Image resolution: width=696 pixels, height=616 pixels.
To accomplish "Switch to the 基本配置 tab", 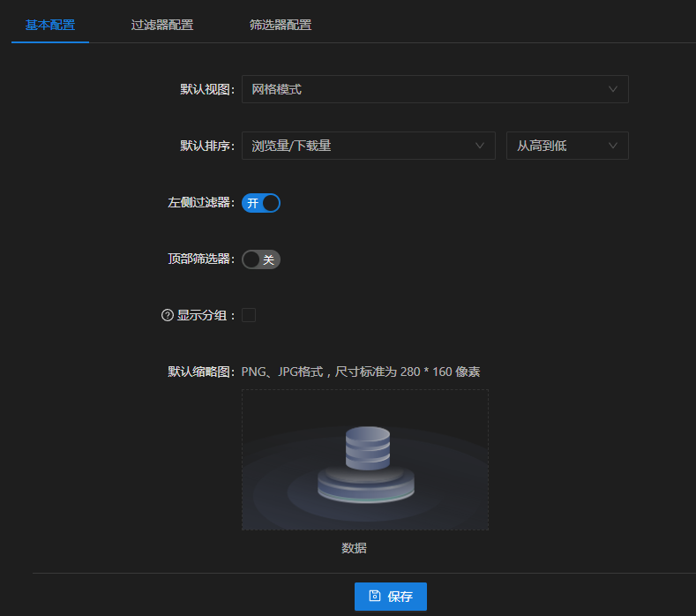I will click(50, 25).
